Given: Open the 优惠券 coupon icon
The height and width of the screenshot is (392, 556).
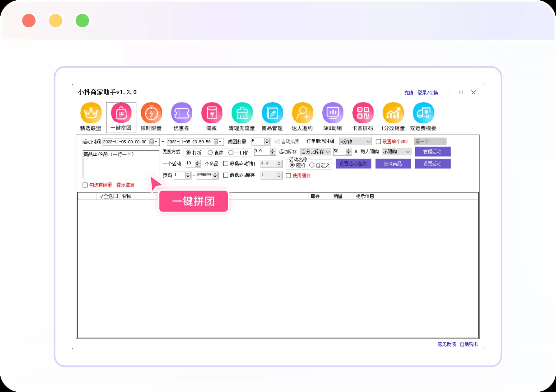Looking at the screenshot, I should [x=182, y=113].
